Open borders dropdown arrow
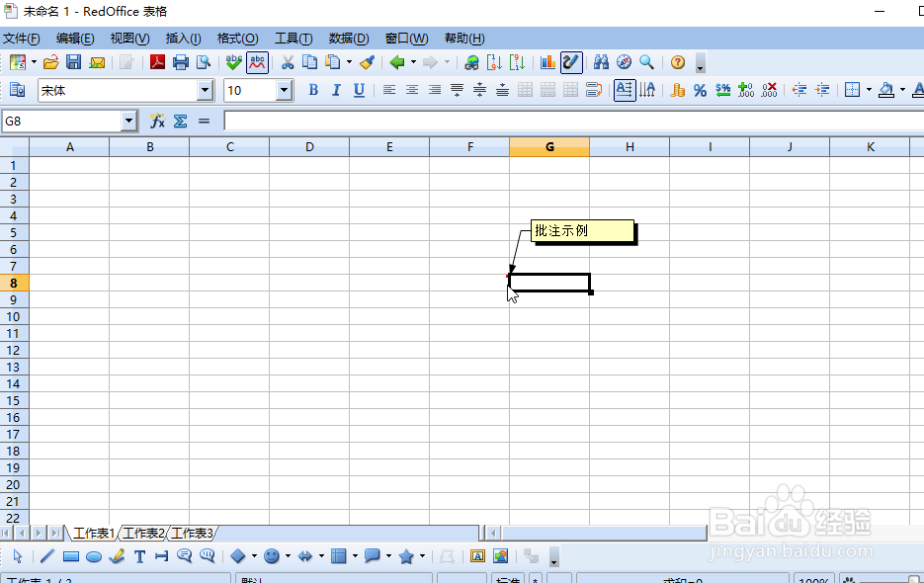The width and height of the screenshot is (924, 583). pos(869,90)
